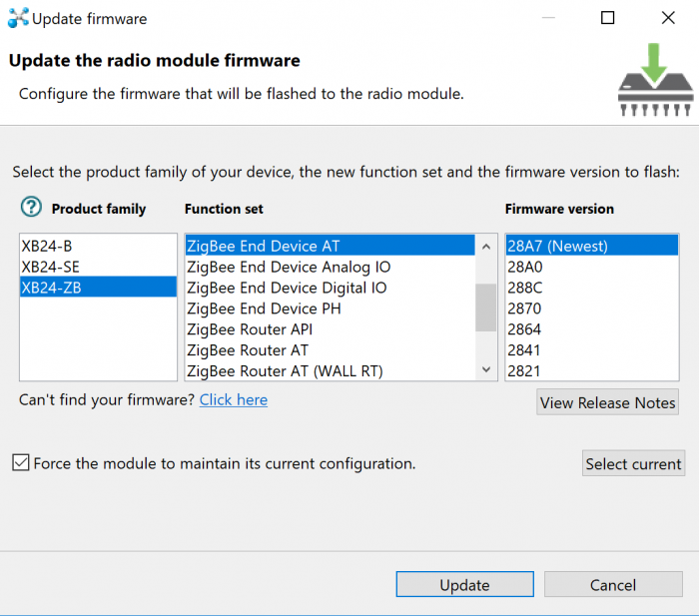The width and height of the screenshot is (699, 616).
Task: Click the XCTU app icon in title bar
Action: pos(18,18)
